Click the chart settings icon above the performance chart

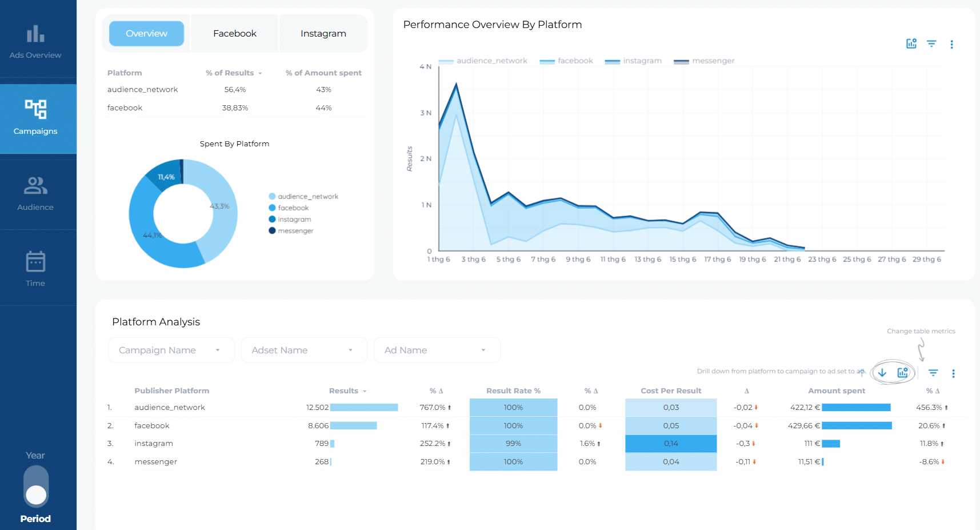(x=911, y=43)
